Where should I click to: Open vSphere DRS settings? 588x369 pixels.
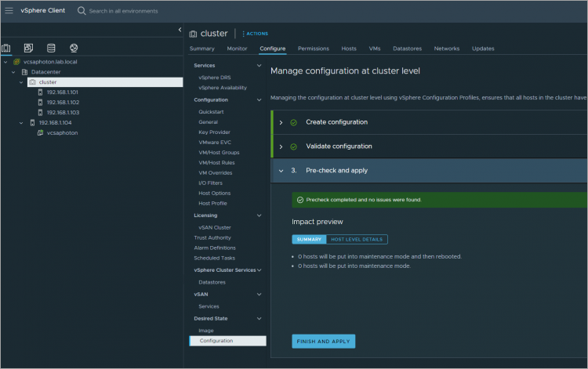pyautogui.click(x=215, y=78)
